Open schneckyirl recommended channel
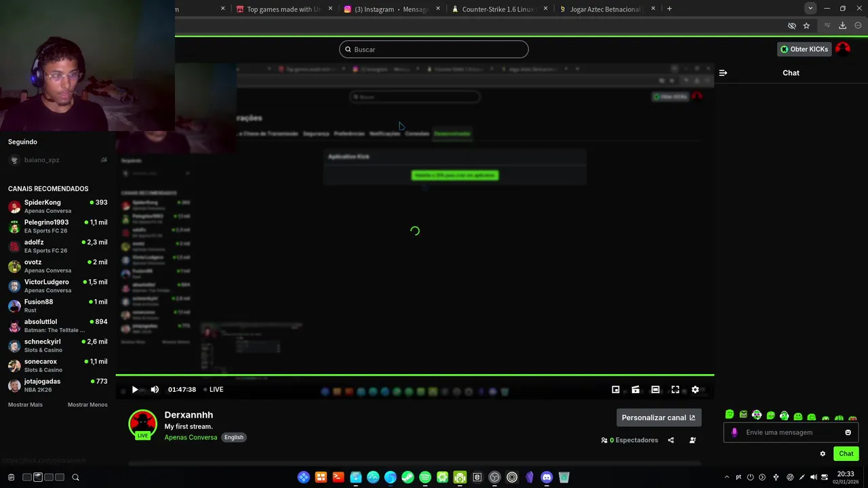 point(58,346)
